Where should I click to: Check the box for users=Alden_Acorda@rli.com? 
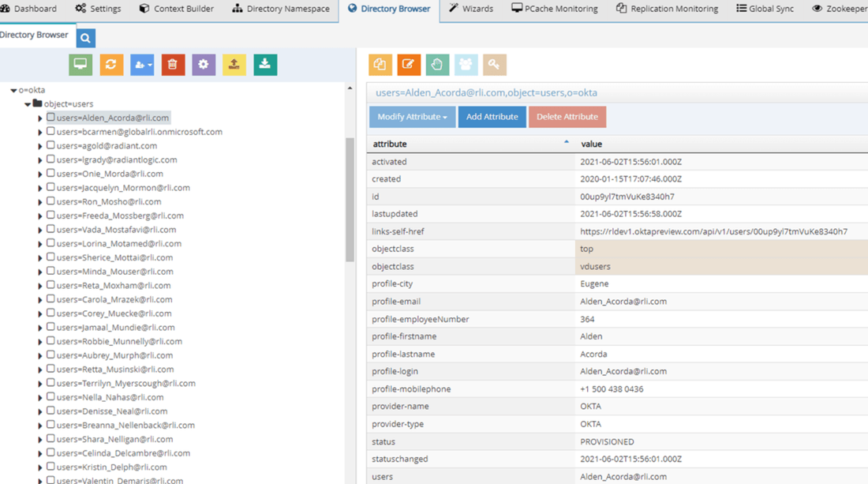[51, 117]
